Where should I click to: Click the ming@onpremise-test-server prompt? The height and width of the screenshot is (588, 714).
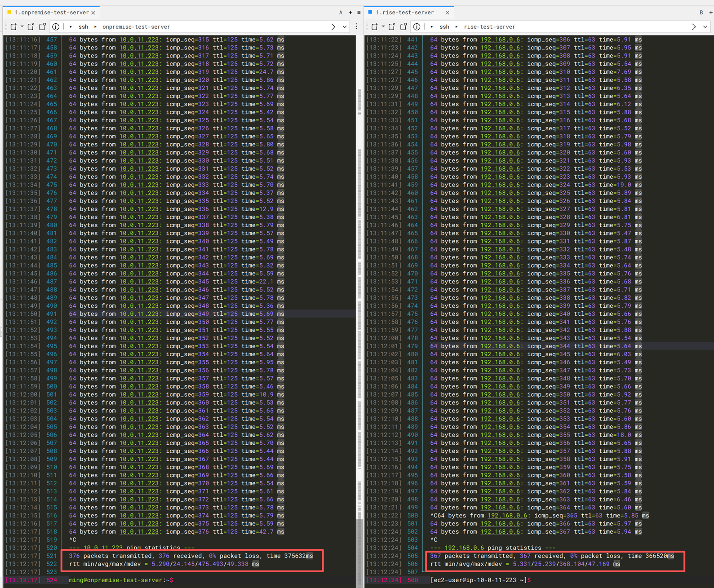[121, 580]
